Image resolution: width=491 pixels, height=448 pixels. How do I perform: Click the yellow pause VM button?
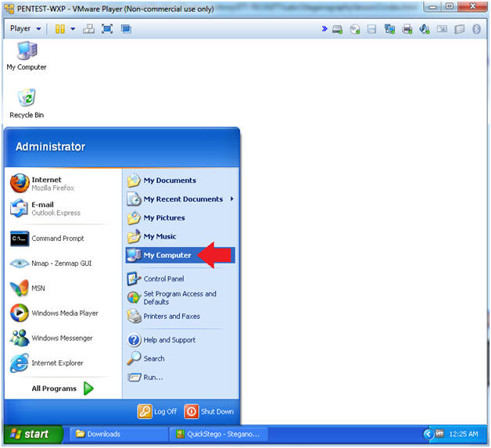click(x=59, y=29)
